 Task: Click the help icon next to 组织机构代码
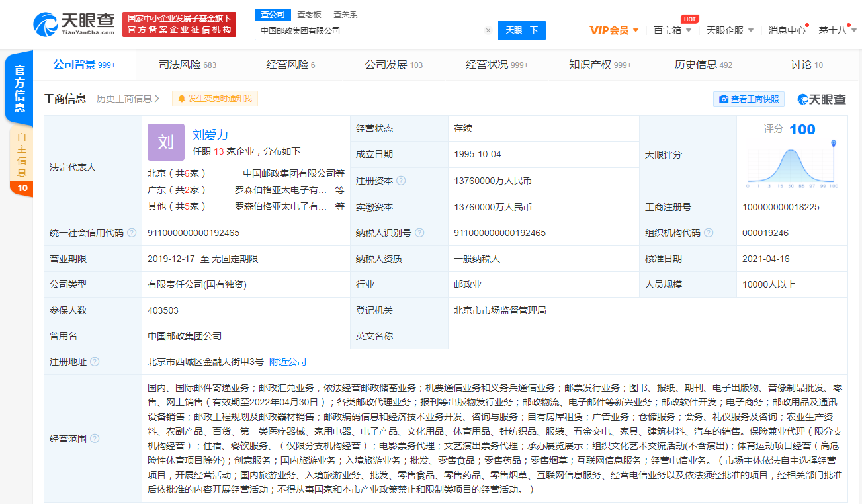[709, 233]
